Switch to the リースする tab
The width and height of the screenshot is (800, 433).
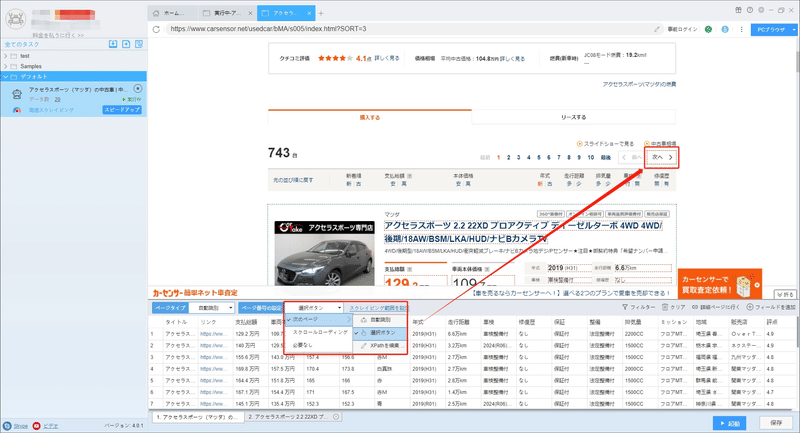(573, 117)
